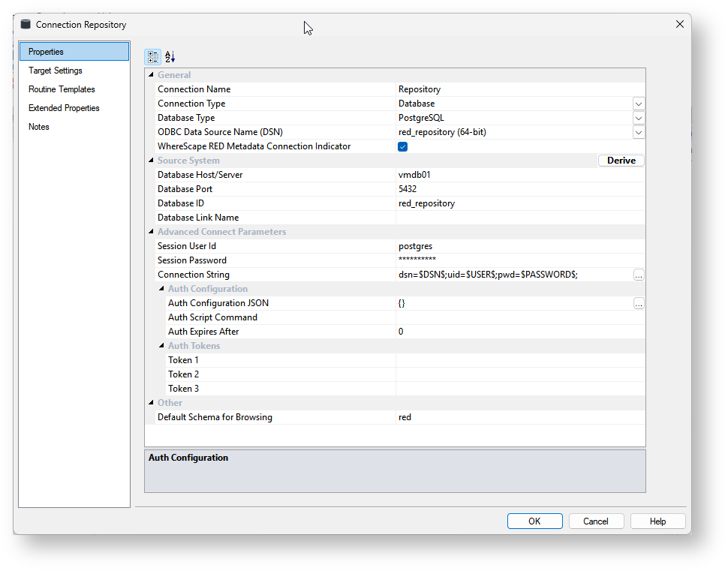Edit Session User Id value postgres

pos(520,247)
